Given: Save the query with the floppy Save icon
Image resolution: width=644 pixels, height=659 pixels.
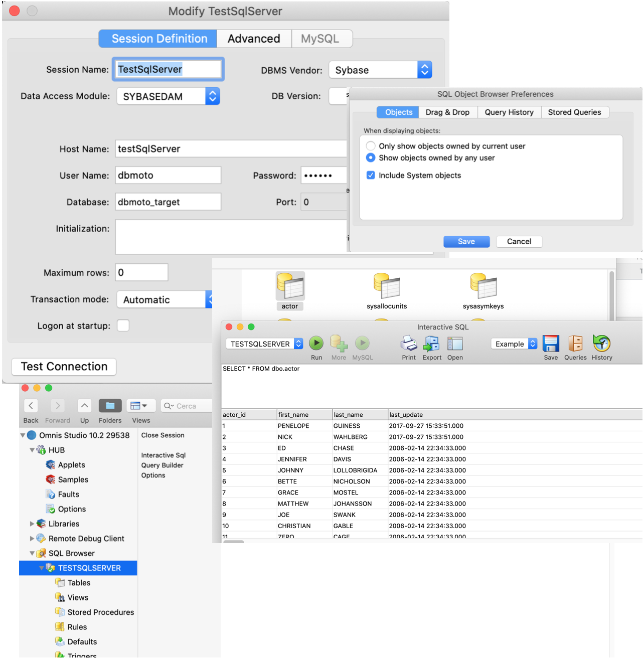Looking at the screenshot, I should coord(551,344).
